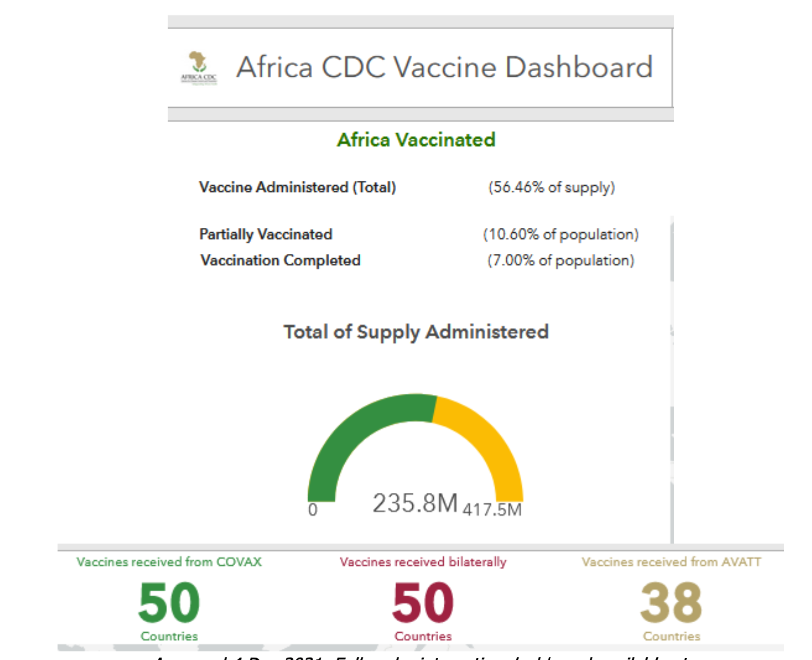Select the Africa Vaccinated heading
This screenshot has width=812, height=660.
pyautogui.click(x=416, y=140)
